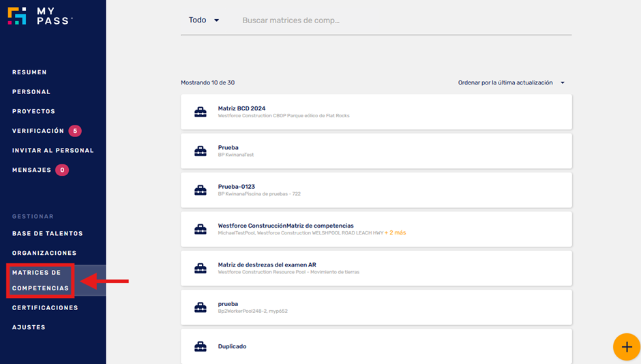Image resolution: width=641 pixels, height=364 pixels.
Task: Click the MyPass logo
Action: 40,16
